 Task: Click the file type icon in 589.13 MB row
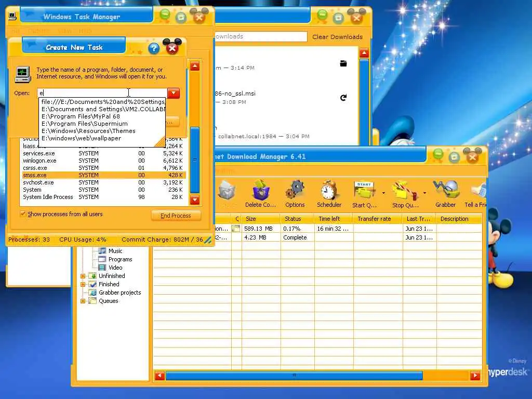point(235,229)
